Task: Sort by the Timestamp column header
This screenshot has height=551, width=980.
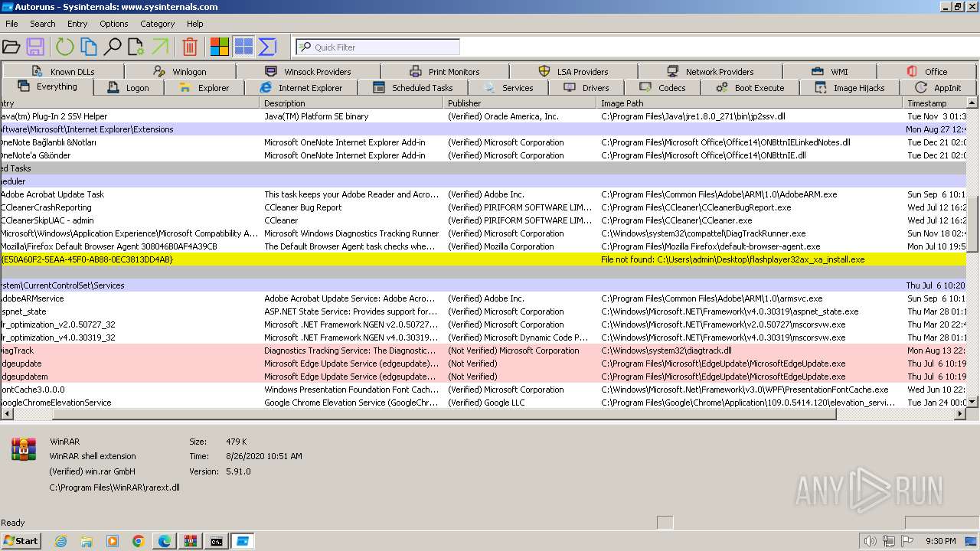Action: 935,103
